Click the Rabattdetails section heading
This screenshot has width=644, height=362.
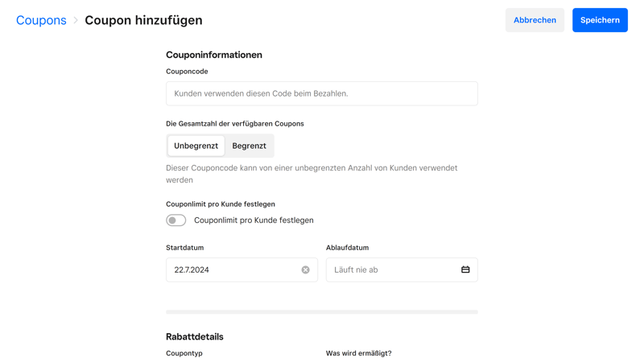[195, 336]
